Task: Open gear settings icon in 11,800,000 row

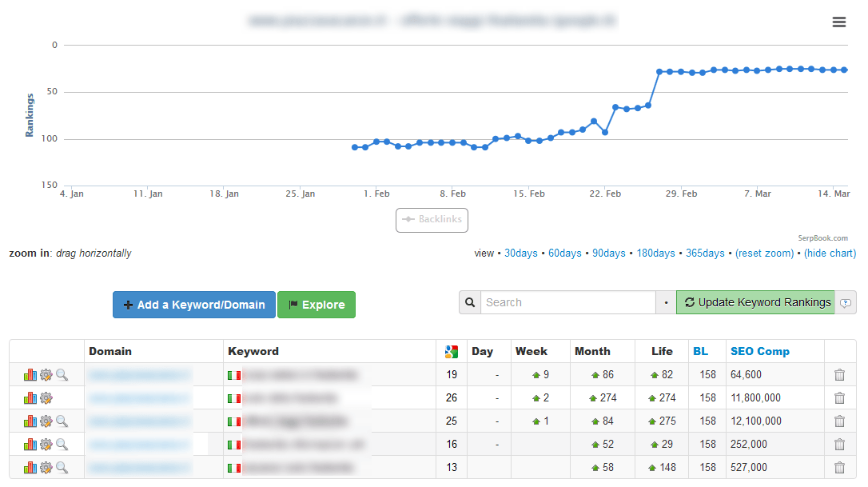Action: click(x=46, y=398)
